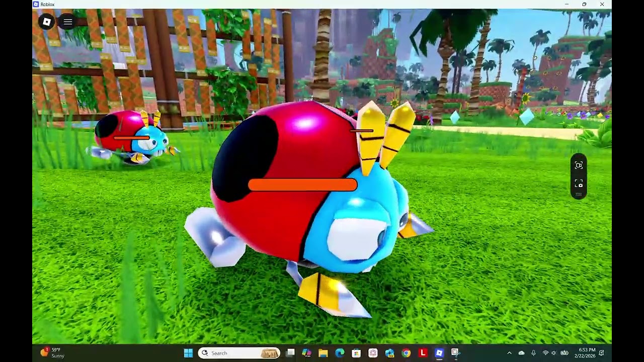Switch to the Roblox taskbar icon
644x362 pixels.
[439, 353]
